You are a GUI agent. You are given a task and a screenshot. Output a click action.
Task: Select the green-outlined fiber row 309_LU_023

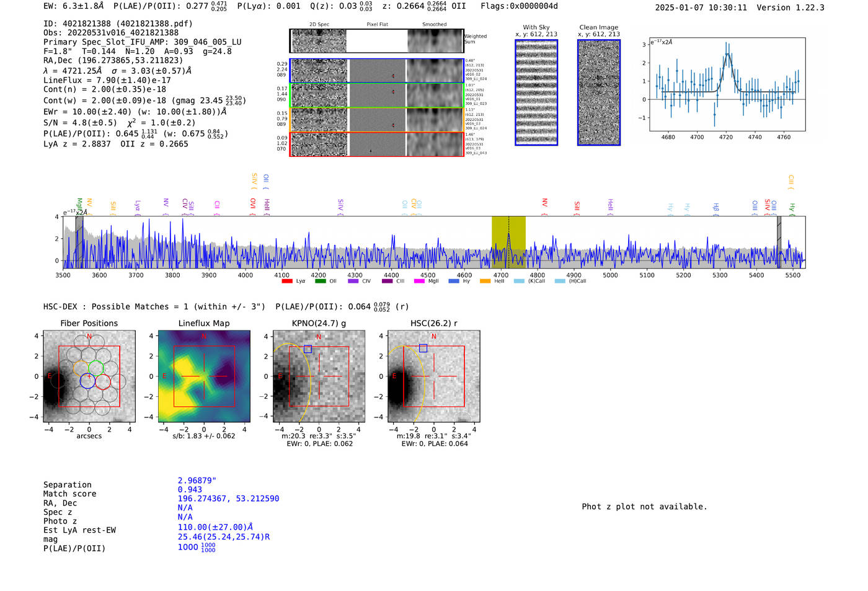[376, 95]
